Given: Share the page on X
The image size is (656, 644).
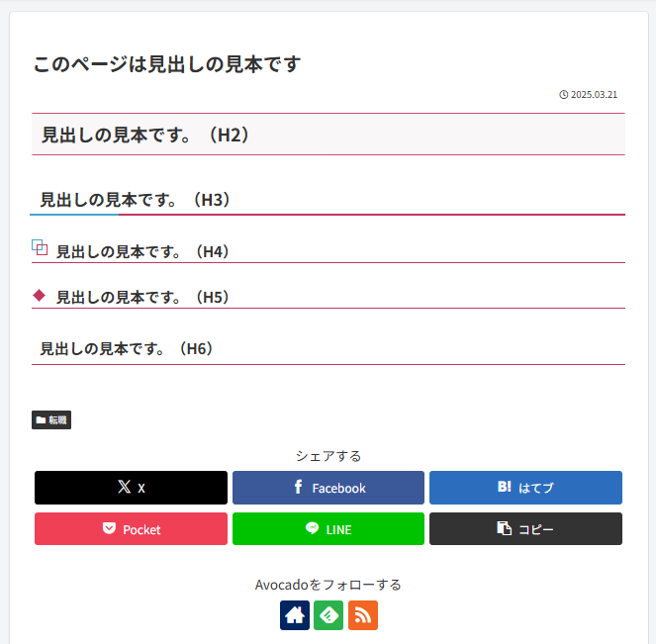Looking at the screenshot, I should (x=131, y=488).
